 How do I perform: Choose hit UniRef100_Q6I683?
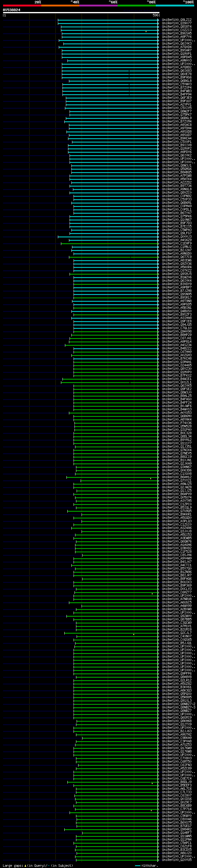pyautogui.click(x=176, y=71)
